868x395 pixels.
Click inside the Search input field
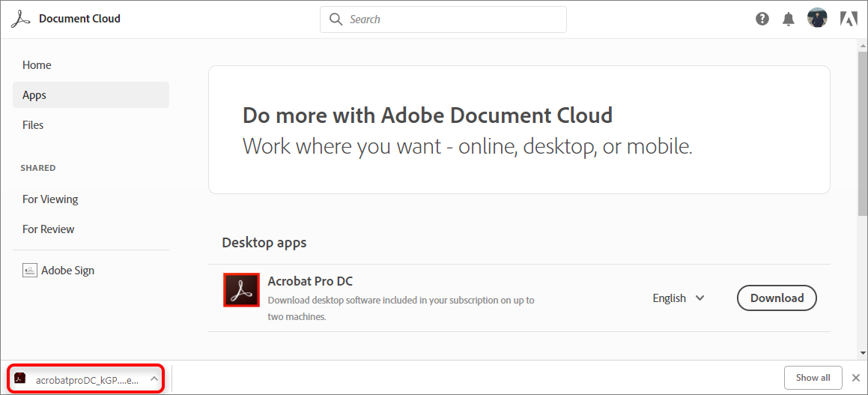pyautogui.click(x=443, y=19)
